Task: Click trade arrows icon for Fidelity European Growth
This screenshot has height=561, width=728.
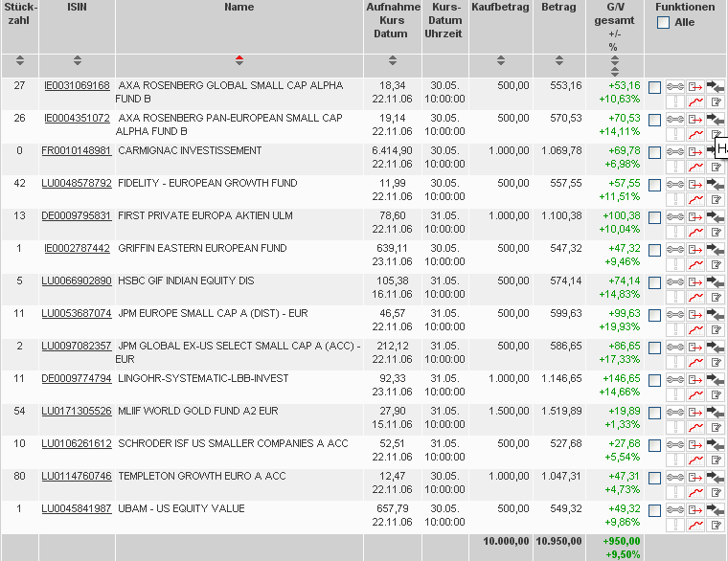Action: (715, 184)
